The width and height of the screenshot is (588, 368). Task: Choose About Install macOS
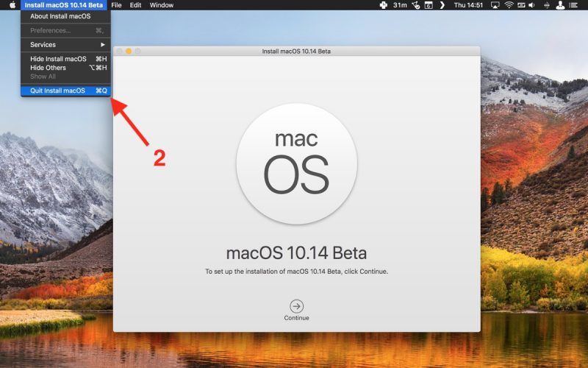[65, 16]
